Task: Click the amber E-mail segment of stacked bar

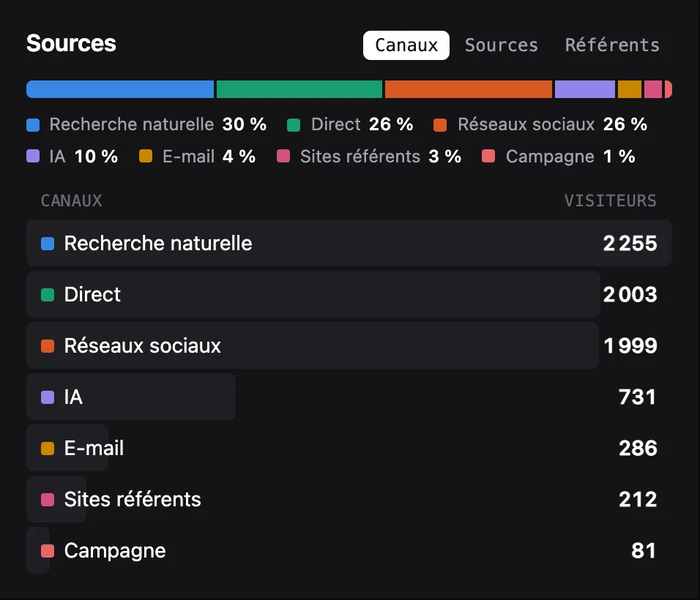Action: (x=630, y=89)
